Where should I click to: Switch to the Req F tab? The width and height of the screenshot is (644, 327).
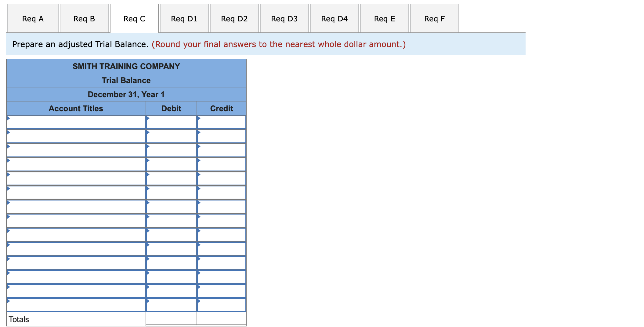[x=434, y=18]
